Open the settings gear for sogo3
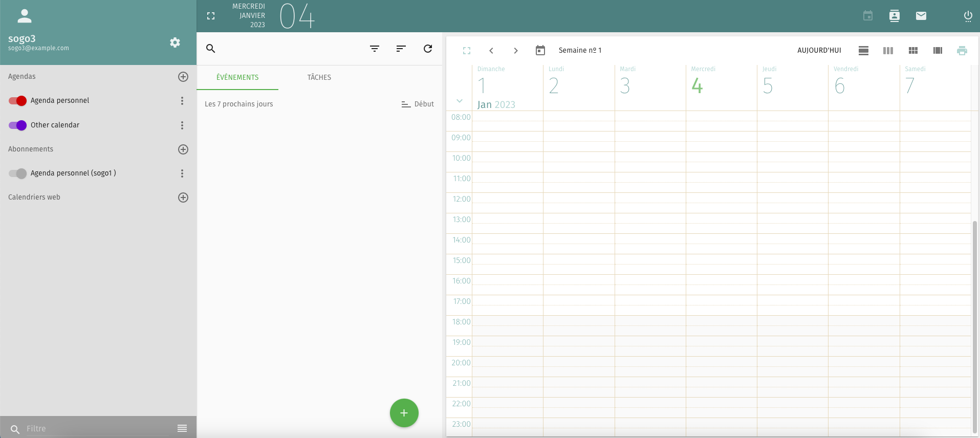The width and height of the screenshot is (980, 438). pyautogui.click(x=175, y=42)
